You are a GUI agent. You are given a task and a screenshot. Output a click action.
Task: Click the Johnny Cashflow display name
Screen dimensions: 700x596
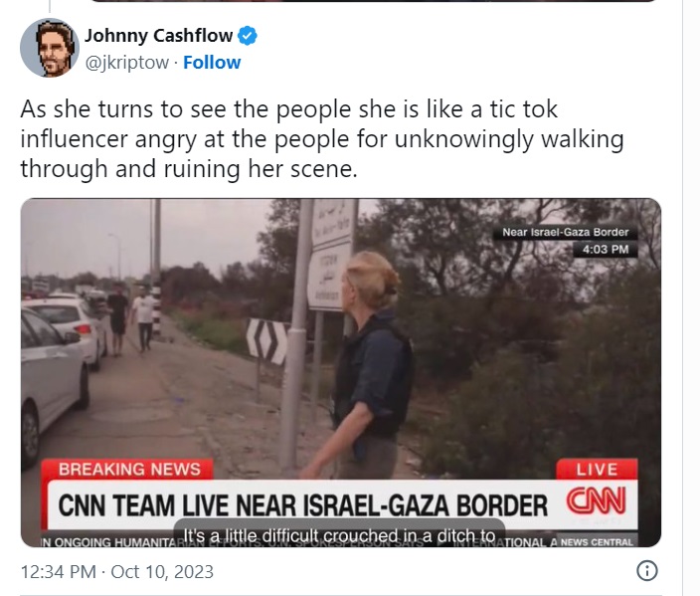pos(158,35)
